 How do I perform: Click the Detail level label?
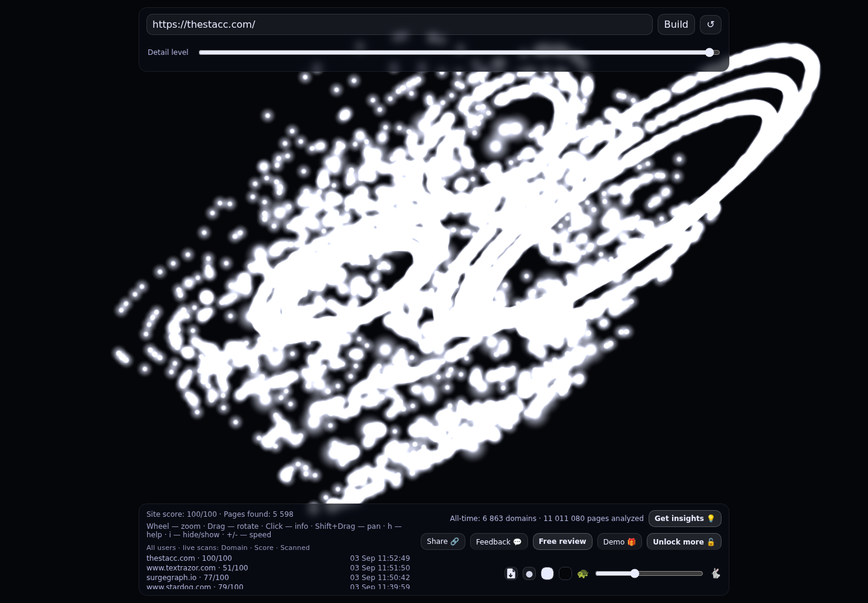168,52
